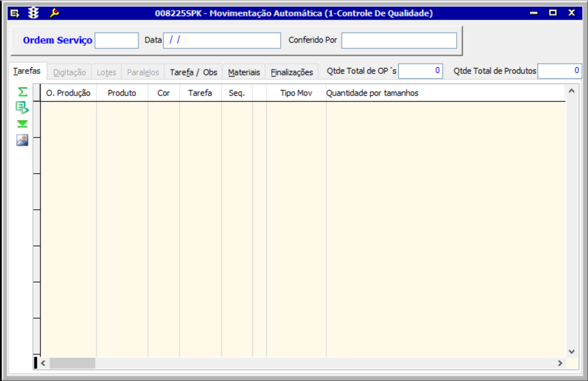Viewport: 588px width, 381px height.
Task: Open the Tarefa / Obs tab
Action: pos(194,72)
